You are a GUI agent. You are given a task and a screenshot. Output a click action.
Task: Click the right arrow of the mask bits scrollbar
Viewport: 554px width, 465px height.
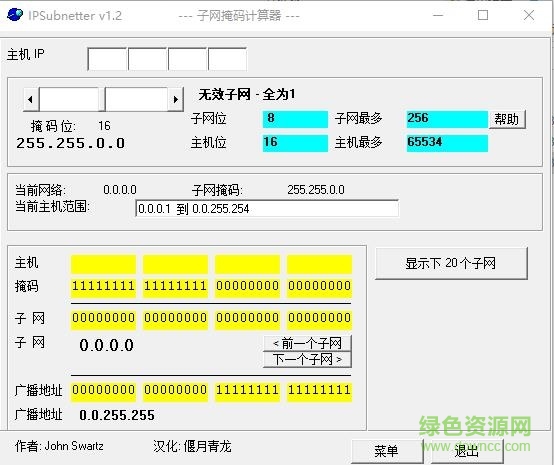tap(175, 99)
